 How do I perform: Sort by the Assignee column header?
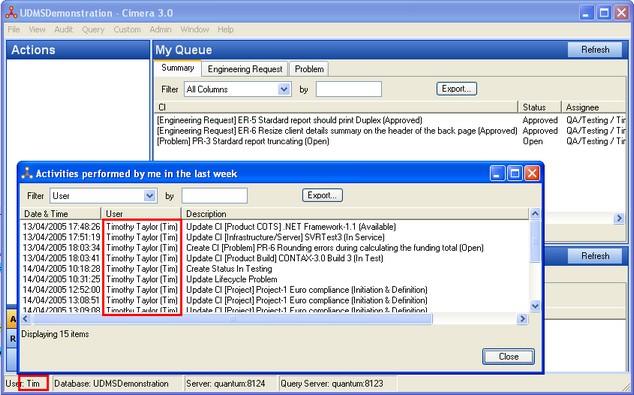click(x=594, y=108)
